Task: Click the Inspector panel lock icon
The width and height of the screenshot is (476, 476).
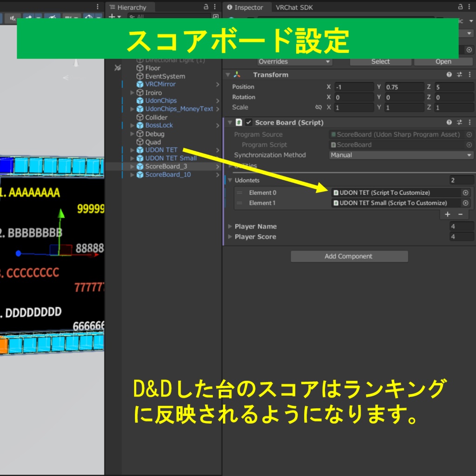Action: click(x=460, y=7)
